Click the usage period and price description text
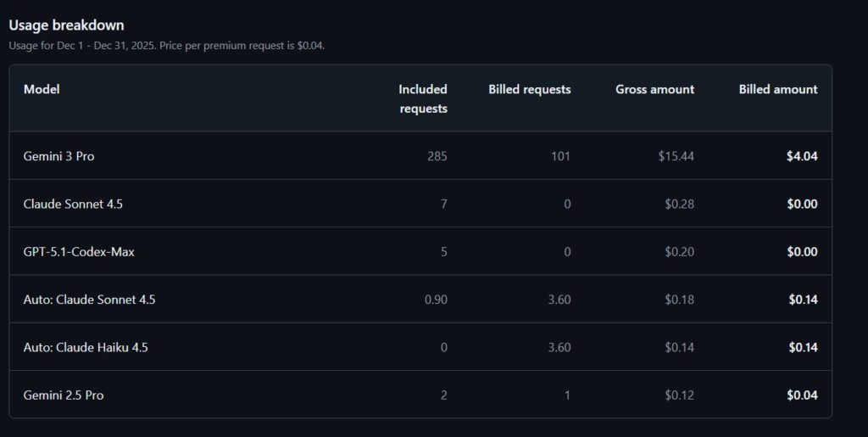 point(166,45)
